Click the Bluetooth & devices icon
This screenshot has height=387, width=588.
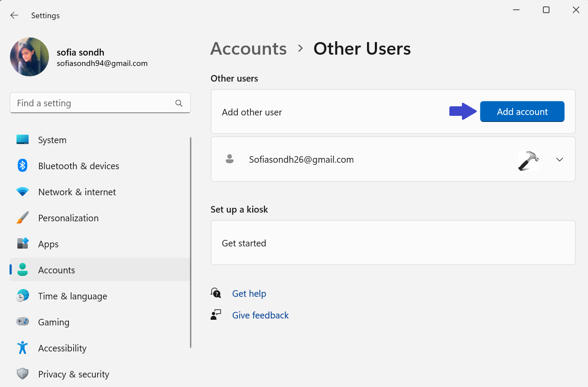coord(23,166)
